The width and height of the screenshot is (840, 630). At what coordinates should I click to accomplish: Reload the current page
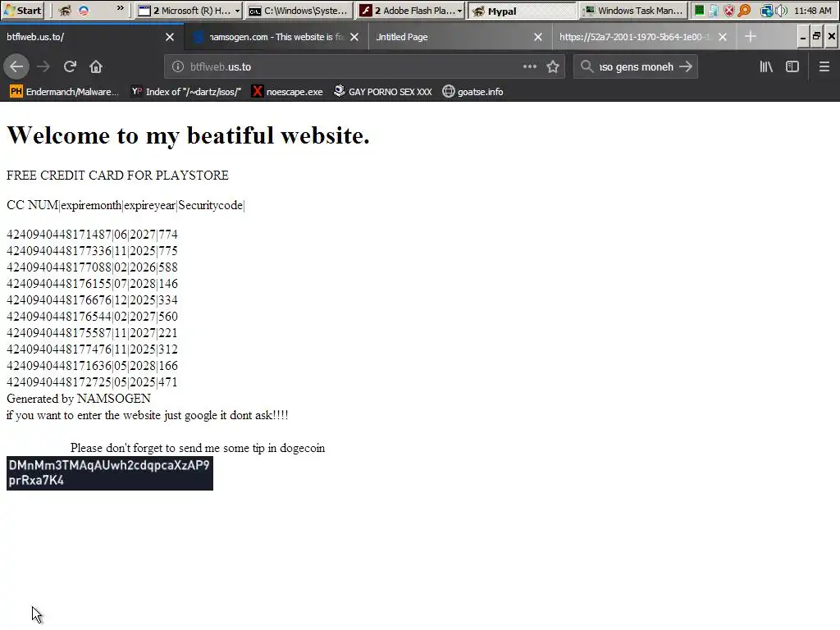click(70, 66)
